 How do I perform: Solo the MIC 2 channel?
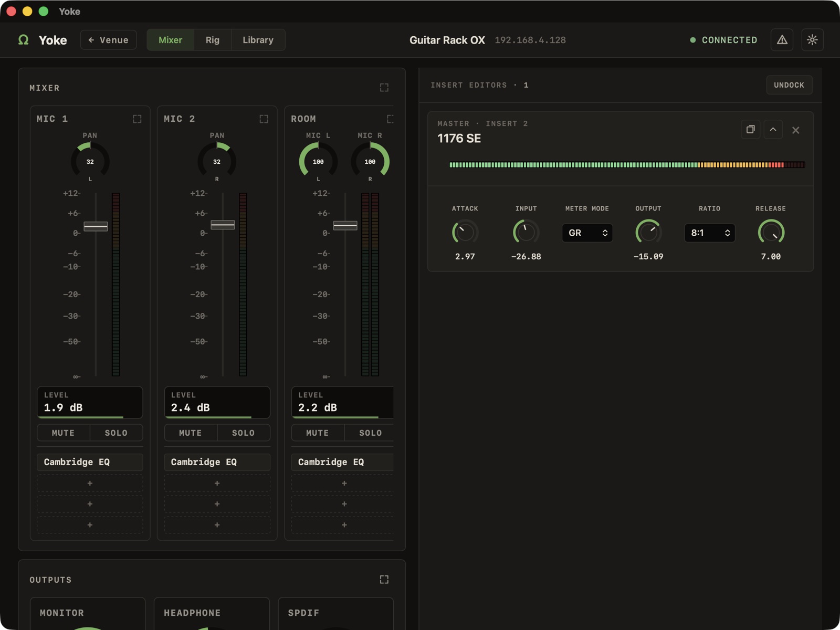tap(244, 433)
